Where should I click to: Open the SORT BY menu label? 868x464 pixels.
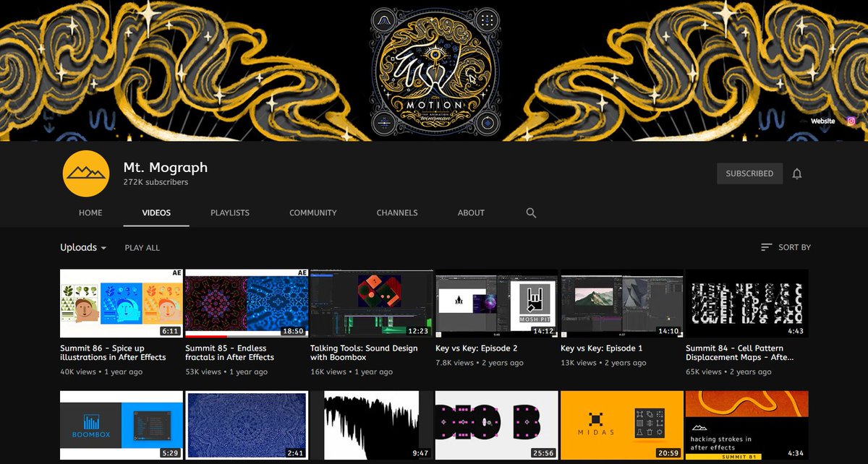794,247
